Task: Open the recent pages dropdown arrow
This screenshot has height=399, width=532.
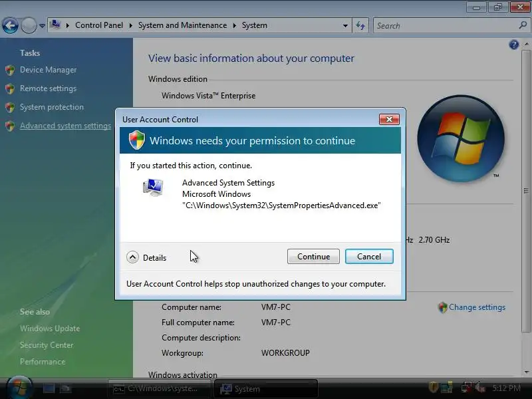Action: point(42,25)
